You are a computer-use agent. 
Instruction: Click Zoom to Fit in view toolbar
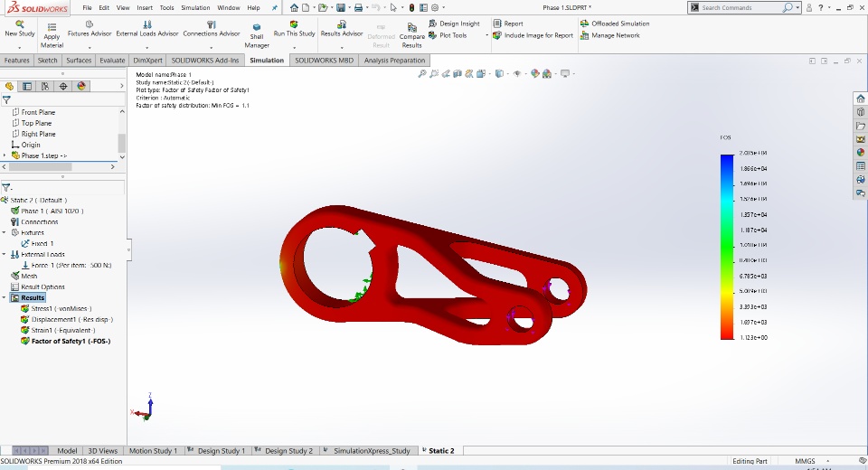pos(422,73)
